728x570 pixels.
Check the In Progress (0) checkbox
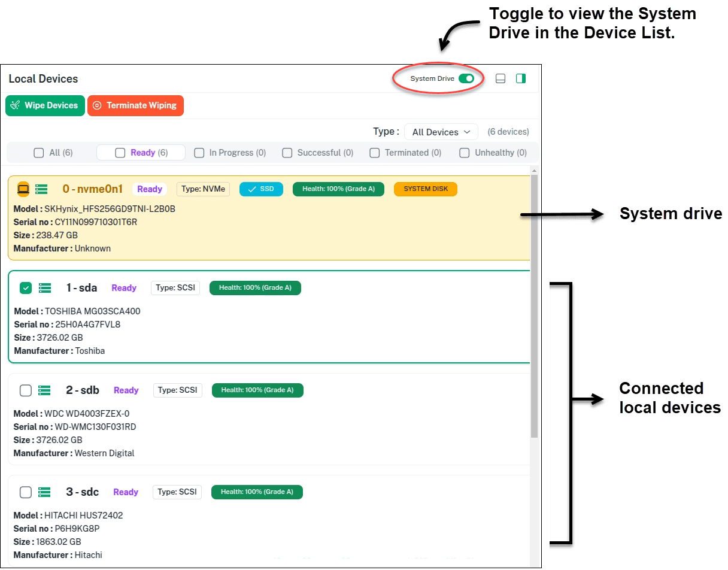(199, 153)
